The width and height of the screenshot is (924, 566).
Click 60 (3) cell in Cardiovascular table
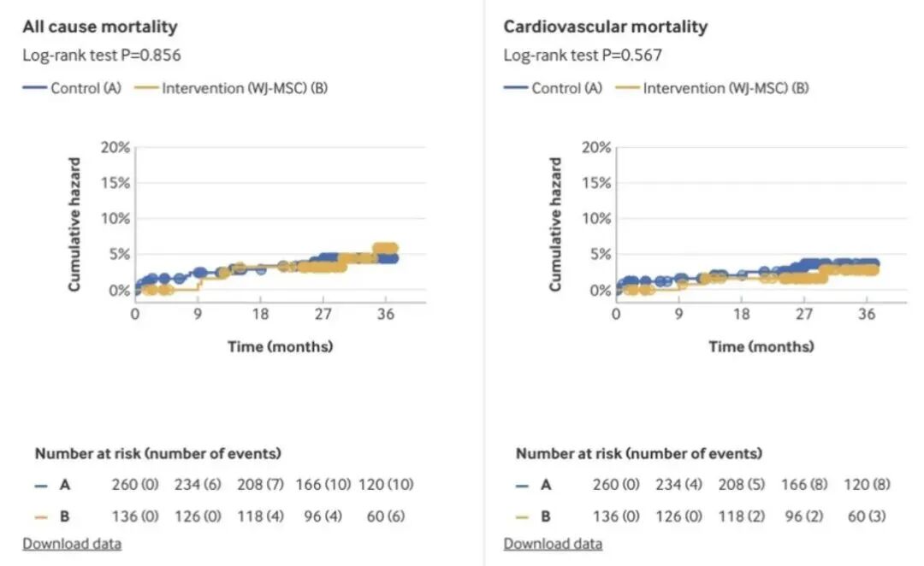click(x=868, y=517)
